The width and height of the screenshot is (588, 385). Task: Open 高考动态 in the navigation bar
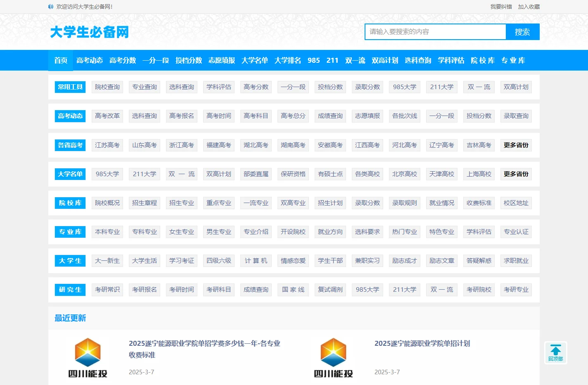90,60
